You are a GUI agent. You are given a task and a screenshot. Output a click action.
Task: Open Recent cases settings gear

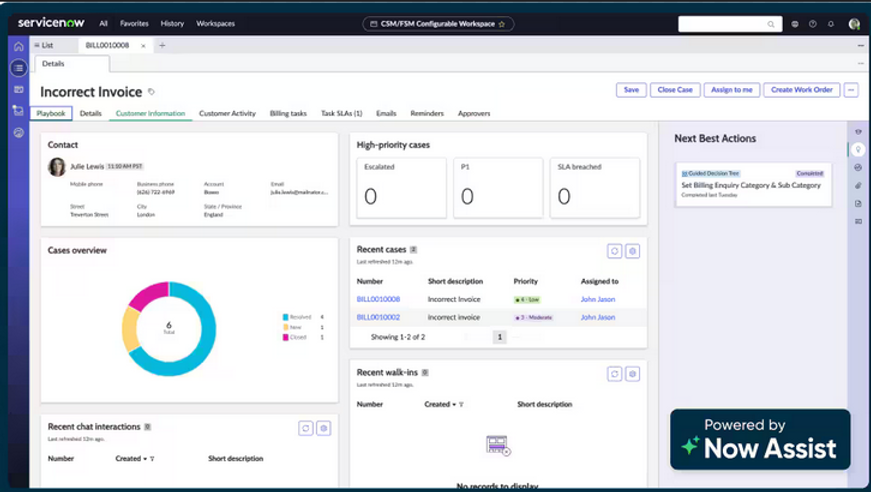click(632, 251)
